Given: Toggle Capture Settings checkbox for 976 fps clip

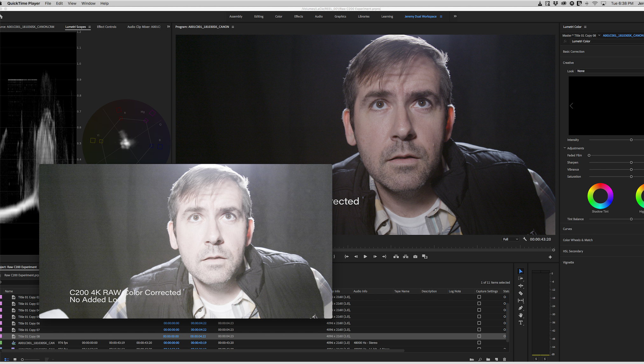Looking at the screenshot, I should [x=479, y=343].
